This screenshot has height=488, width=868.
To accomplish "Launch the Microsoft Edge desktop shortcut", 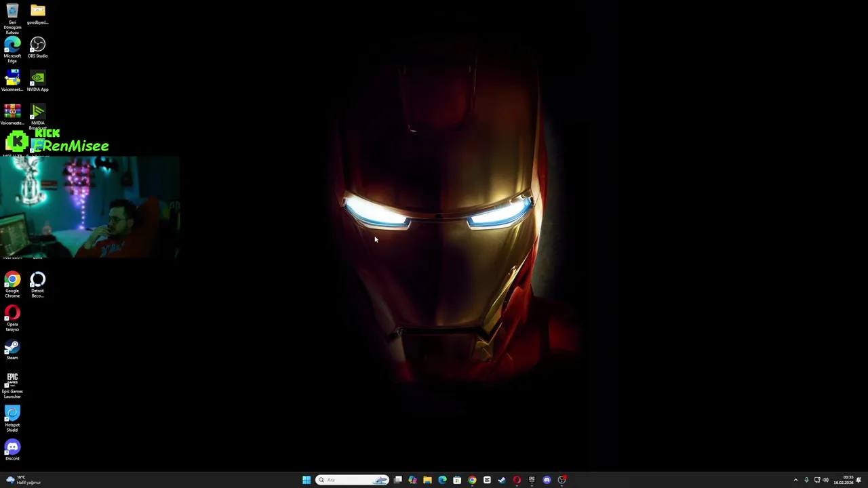I will click(12, 51).
